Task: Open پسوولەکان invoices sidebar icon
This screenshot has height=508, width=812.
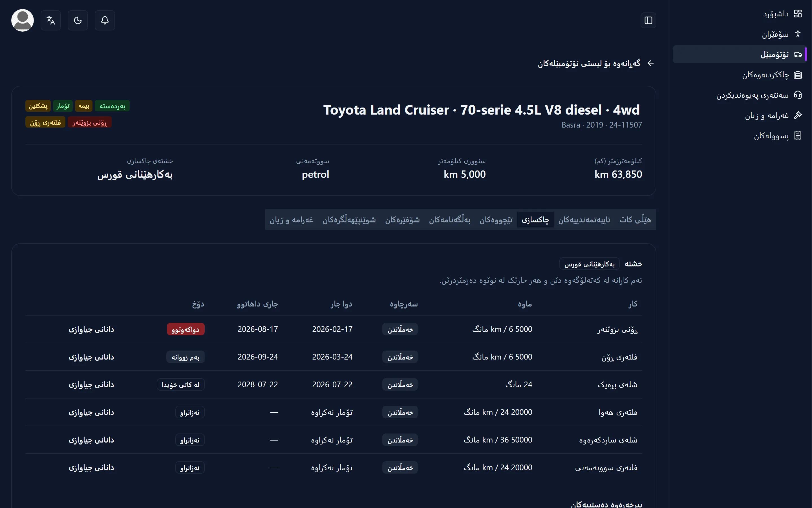Action: (798, 136)
